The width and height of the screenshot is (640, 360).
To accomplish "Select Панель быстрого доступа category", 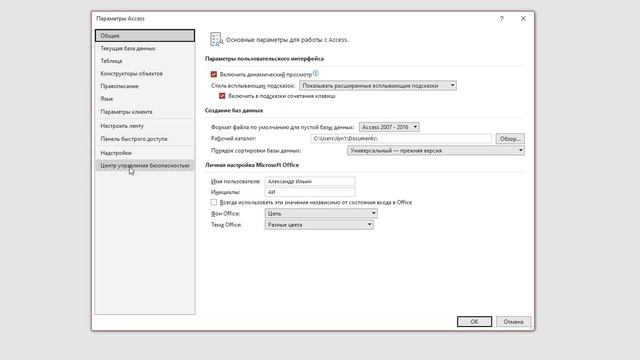I will 145,139.
